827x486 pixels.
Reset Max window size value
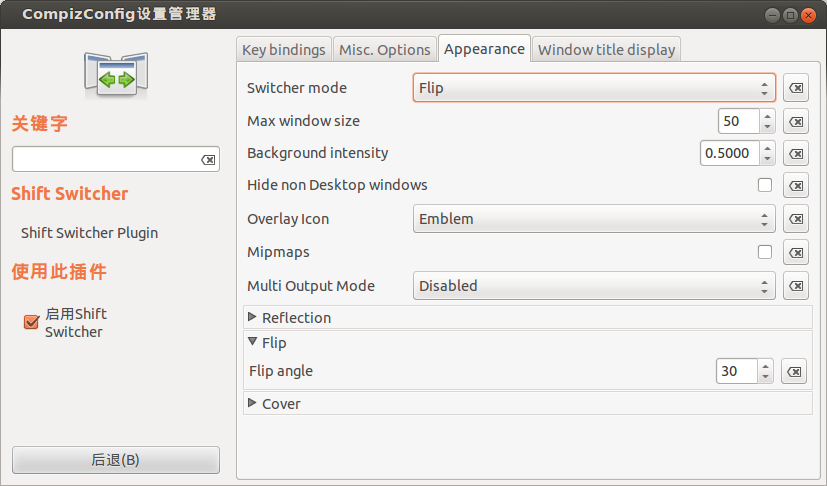796,121
